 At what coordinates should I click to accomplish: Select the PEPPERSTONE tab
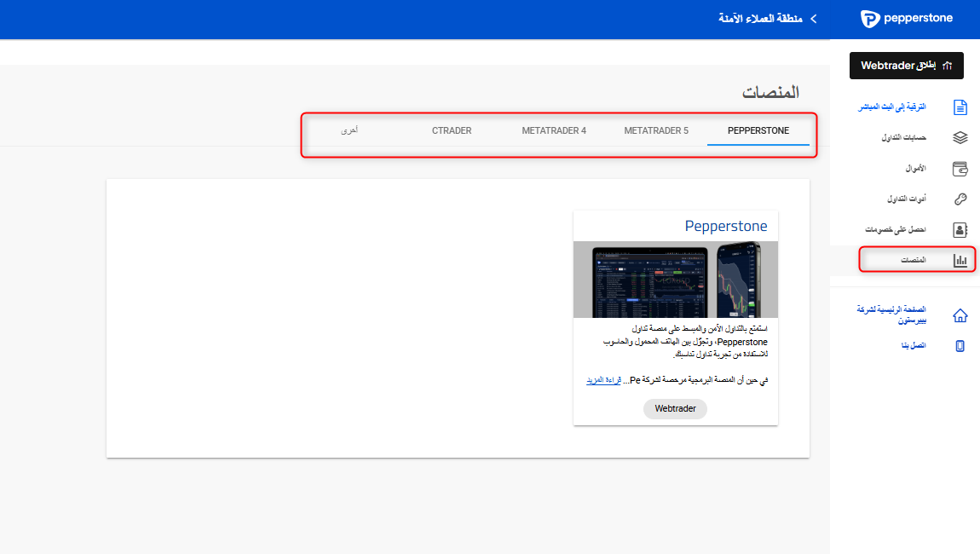click(x=758, y=130)
